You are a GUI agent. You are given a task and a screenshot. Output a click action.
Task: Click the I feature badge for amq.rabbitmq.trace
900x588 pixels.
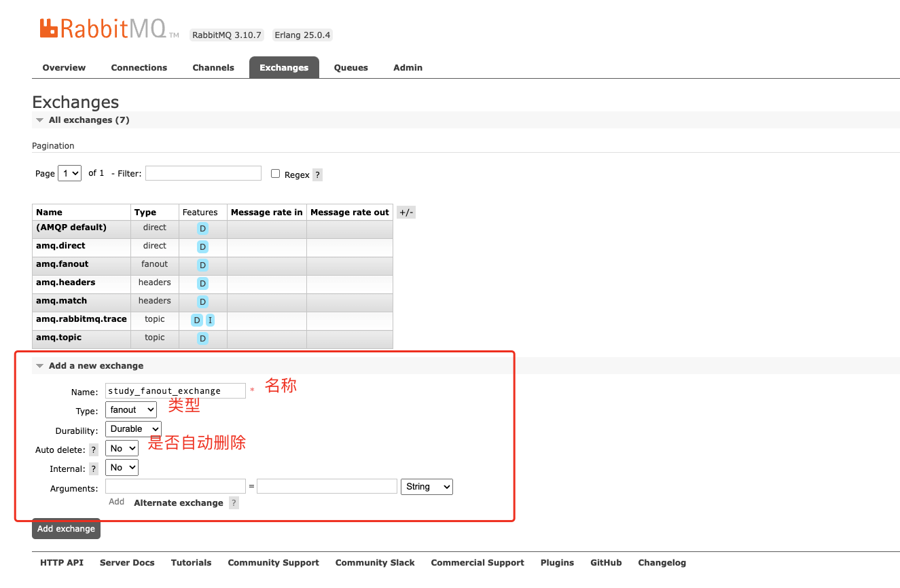(210, 320)
